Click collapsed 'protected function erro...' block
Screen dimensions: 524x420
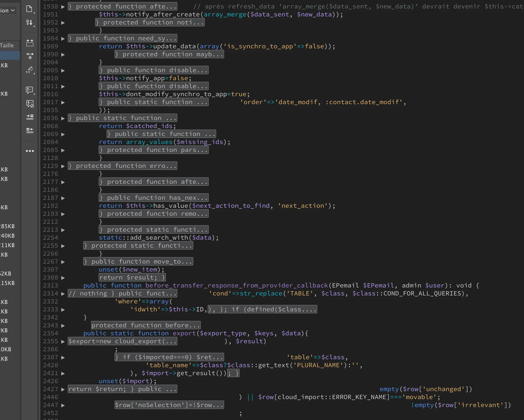[123, 166]
